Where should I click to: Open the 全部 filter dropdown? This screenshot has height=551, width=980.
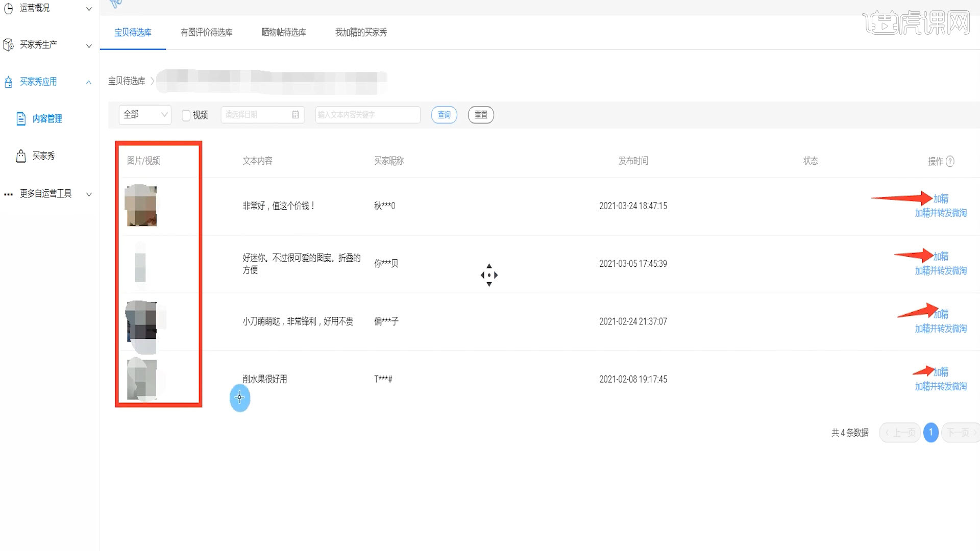(145, 115)
